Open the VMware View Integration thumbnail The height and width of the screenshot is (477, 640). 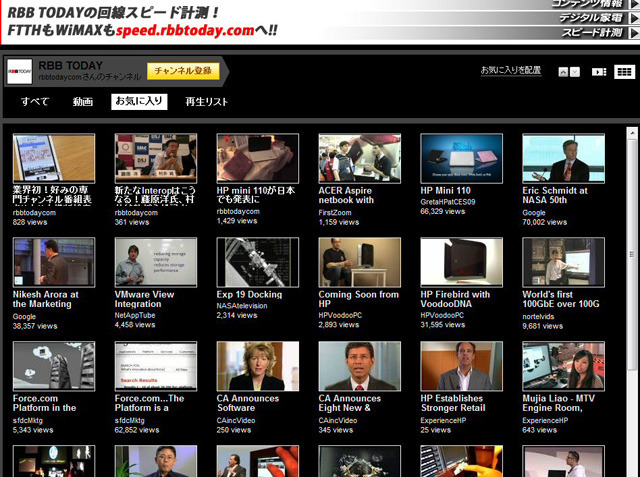(156, 262)
